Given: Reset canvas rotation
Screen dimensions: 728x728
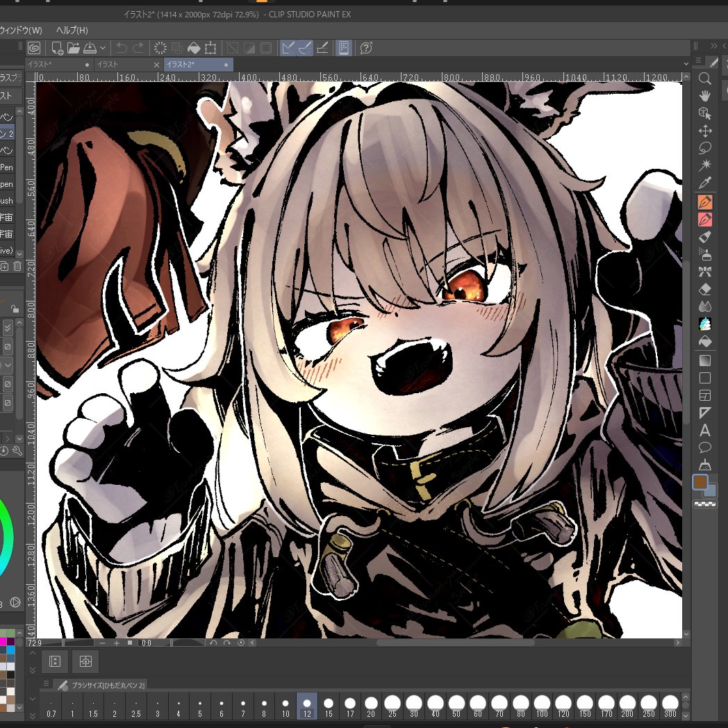Looking at the screenshot, I should (240, 643).
